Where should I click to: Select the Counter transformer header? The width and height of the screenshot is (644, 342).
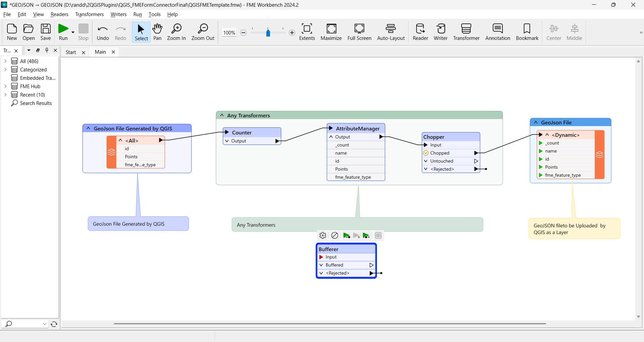point(252,132)
